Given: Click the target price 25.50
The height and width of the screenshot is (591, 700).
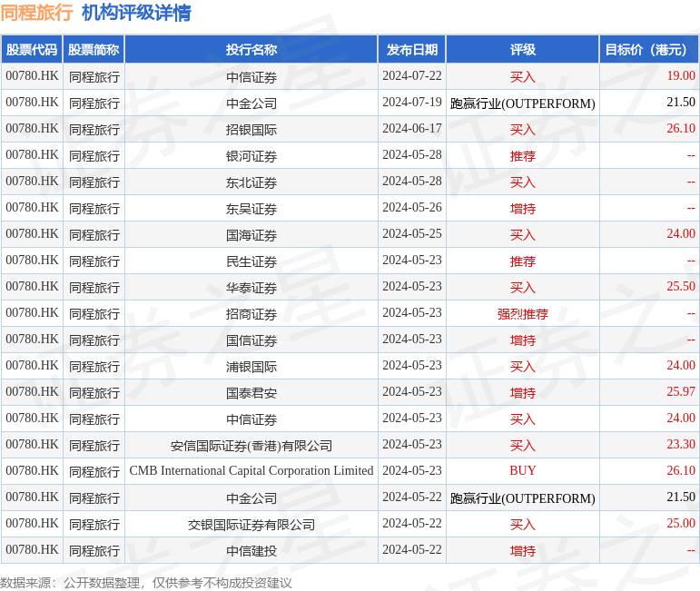Looking at the screenshot, I should pos(681,286).
